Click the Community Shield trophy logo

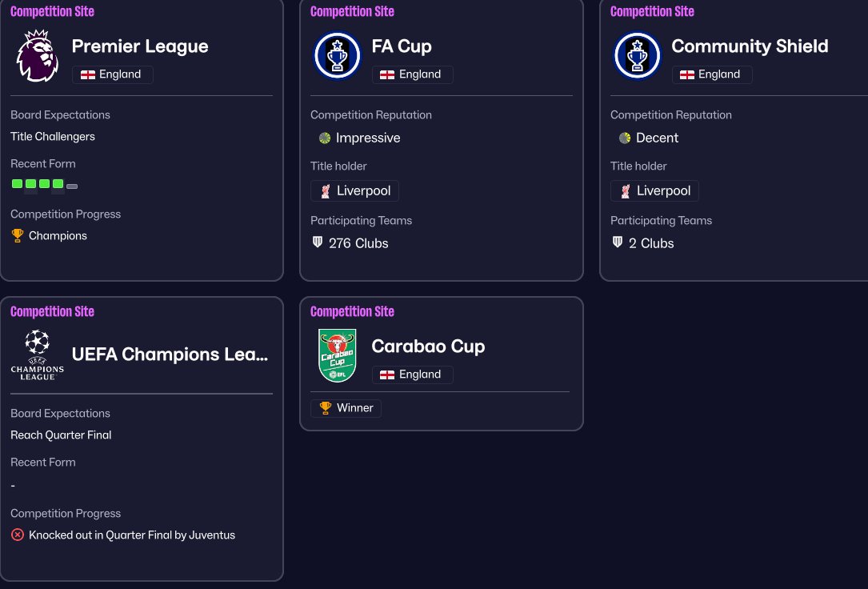click(x=637, y=56)
